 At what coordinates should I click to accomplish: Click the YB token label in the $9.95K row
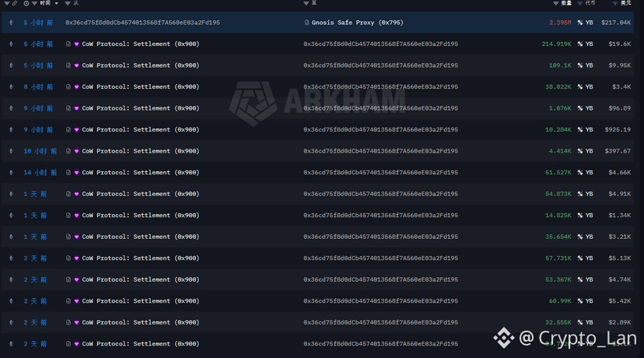(590, 65)
